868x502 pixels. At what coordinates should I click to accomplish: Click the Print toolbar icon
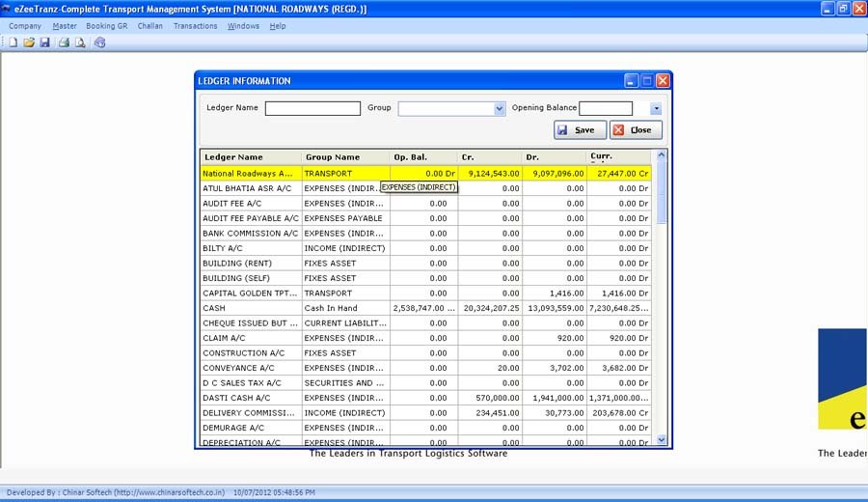click(65, 42)
